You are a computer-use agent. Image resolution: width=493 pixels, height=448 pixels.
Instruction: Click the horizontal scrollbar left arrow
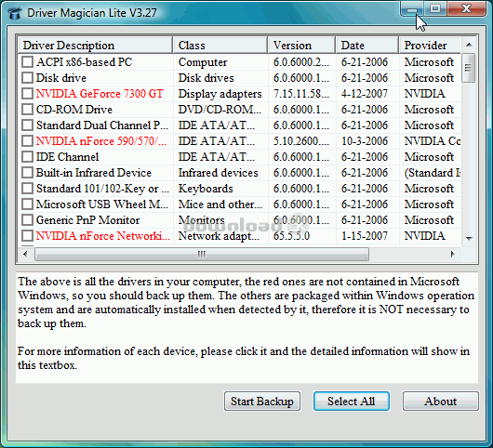[x=25, y=254]
